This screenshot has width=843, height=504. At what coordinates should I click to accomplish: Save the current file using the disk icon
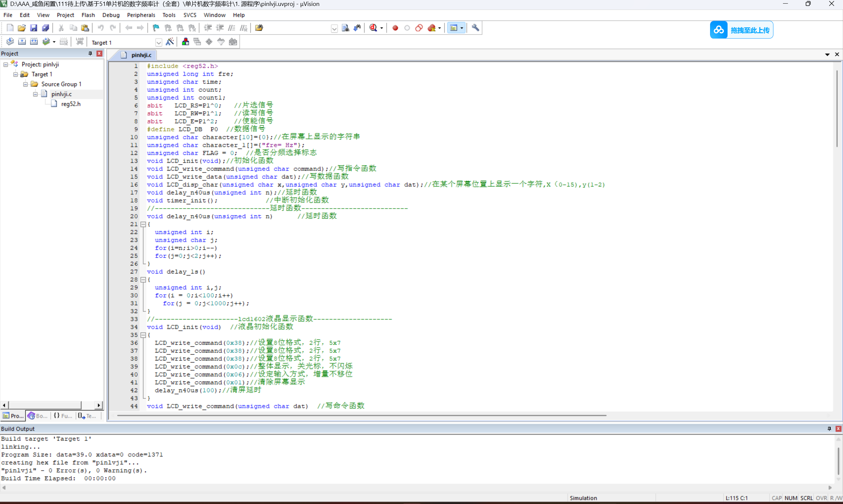click(x=33, y=28)
